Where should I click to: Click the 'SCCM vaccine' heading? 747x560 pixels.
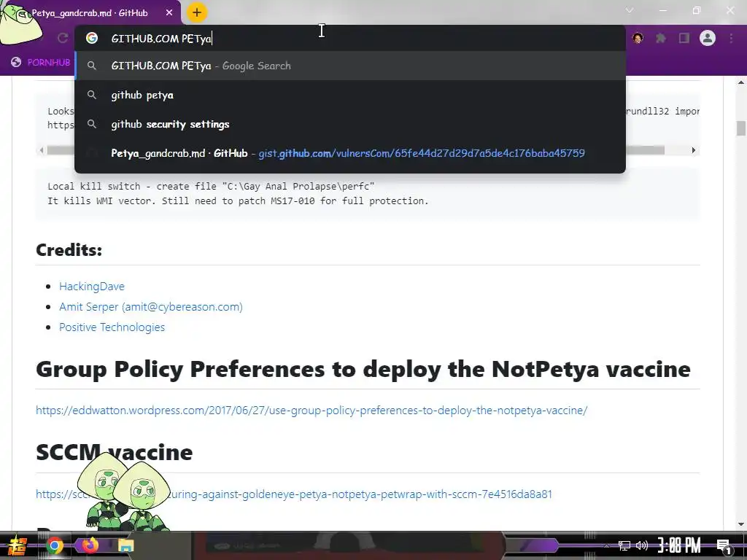(x=115, y=452)
